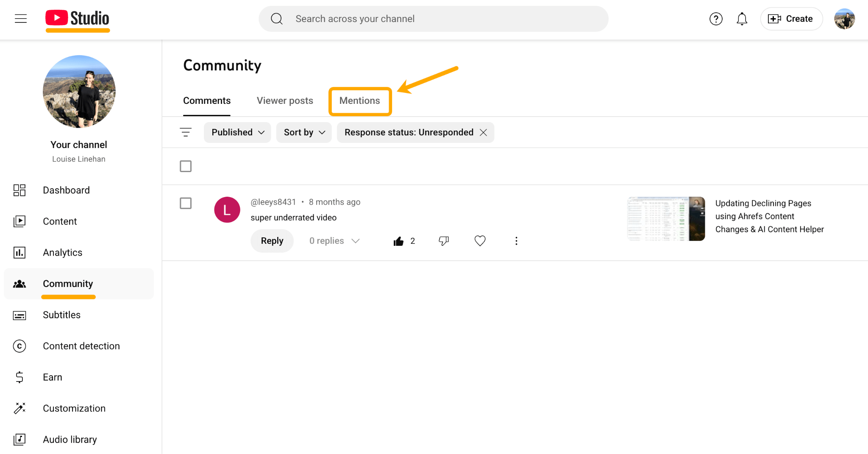Reply to the super underrated video comment
This screenshot has width=868, height=454.
pyautogui.click(x=272, y=241)
